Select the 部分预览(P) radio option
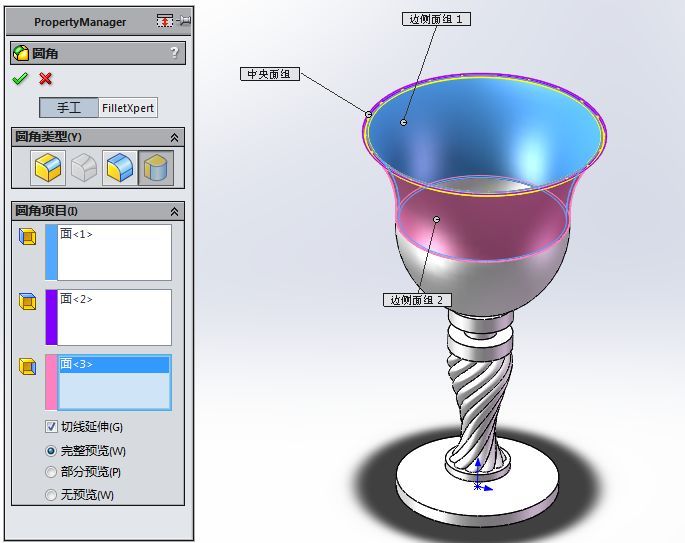The image size is (685, 543). click(51, 472)
